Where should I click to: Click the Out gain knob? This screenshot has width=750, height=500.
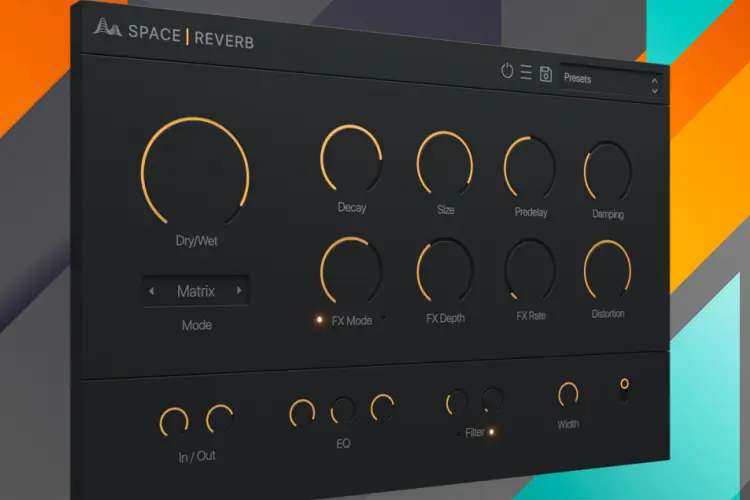coord(220,419)
